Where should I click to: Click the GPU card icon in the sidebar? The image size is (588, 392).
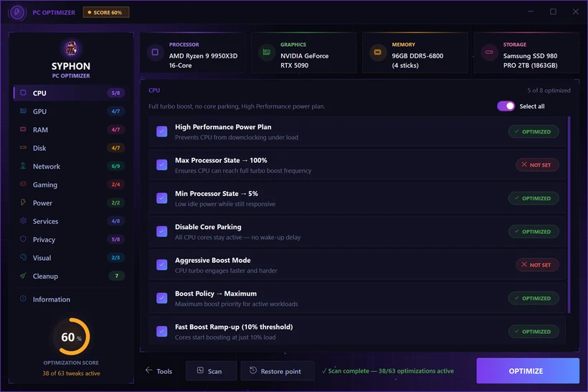(x=23, y=111)
